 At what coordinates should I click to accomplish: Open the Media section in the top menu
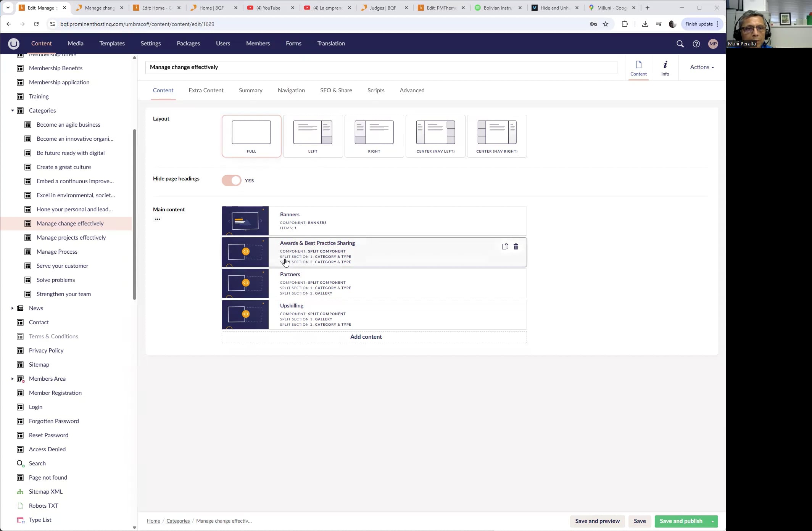coord(76,43)
